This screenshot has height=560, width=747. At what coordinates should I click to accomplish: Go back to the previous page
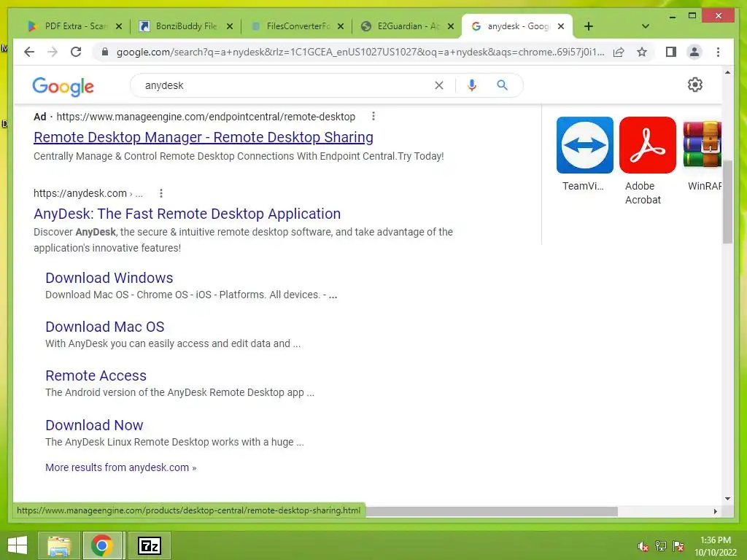(x=29, y=52)
